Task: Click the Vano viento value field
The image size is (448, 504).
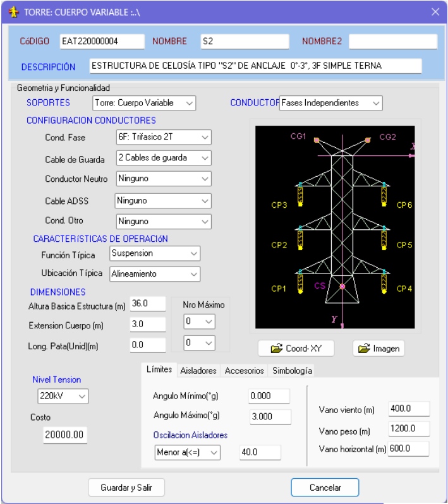Action: pyautogui.click(x=409, y=409)
